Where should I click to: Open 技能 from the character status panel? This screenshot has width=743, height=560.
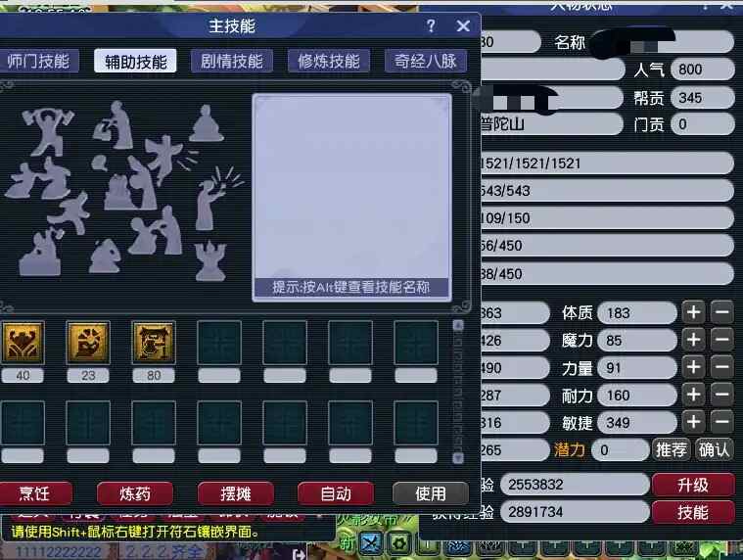click(693, 512)
